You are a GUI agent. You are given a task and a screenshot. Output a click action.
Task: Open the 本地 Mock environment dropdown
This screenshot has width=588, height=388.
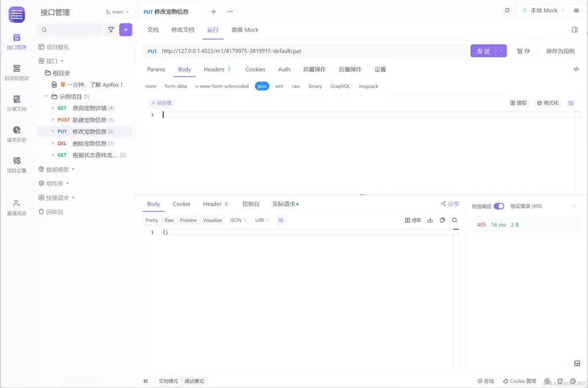point(542,10)
